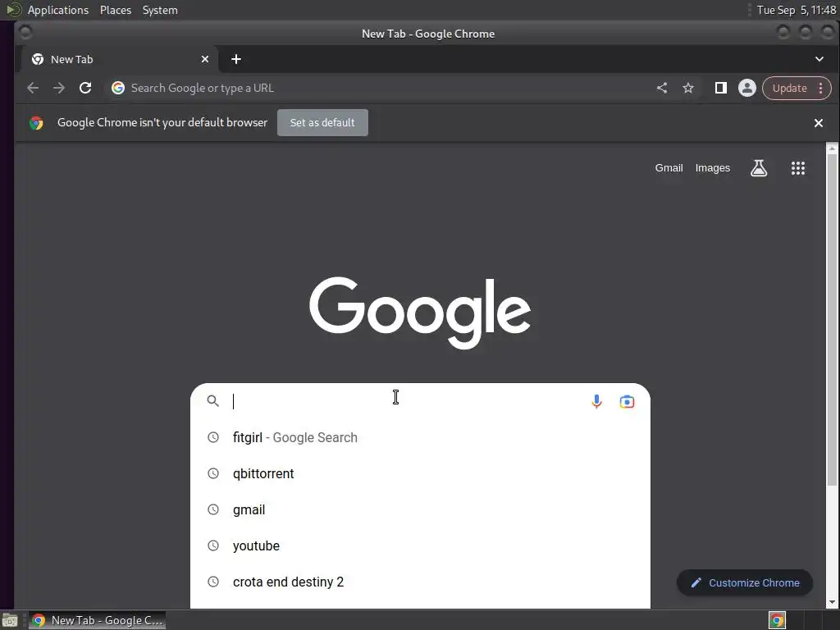Open the side panel icon
840x630 pixels.
tap(721, 88)
